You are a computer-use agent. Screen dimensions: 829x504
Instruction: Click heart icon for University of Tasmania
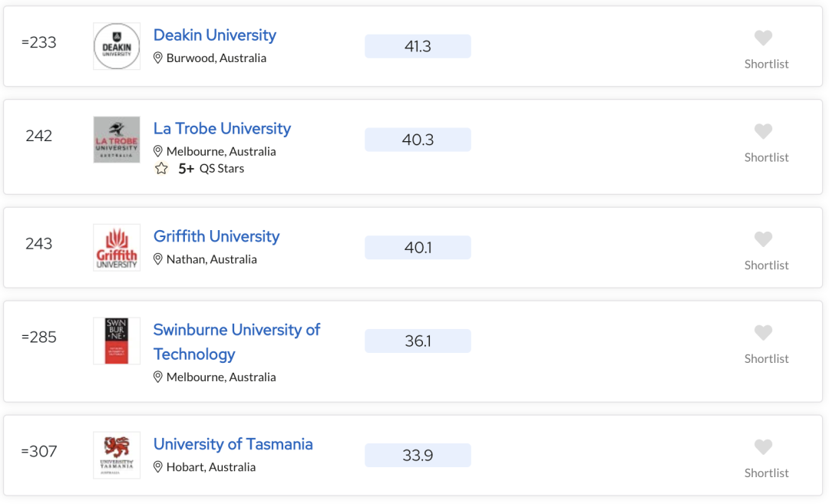[763, 447]
